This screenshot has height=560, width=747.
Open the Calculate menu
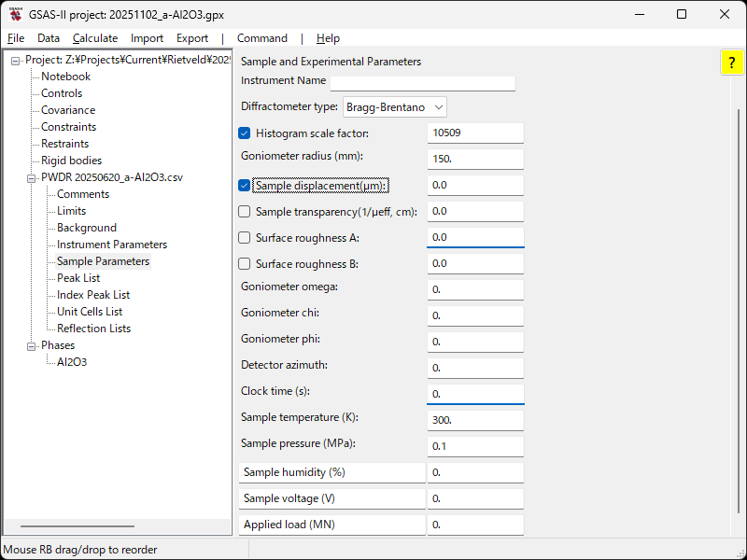click(x=95, y=38)
